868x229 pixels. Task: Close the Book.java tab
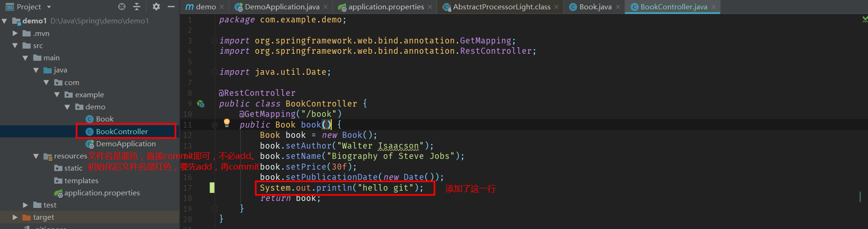pyautogui.click(x=618, y=7)
